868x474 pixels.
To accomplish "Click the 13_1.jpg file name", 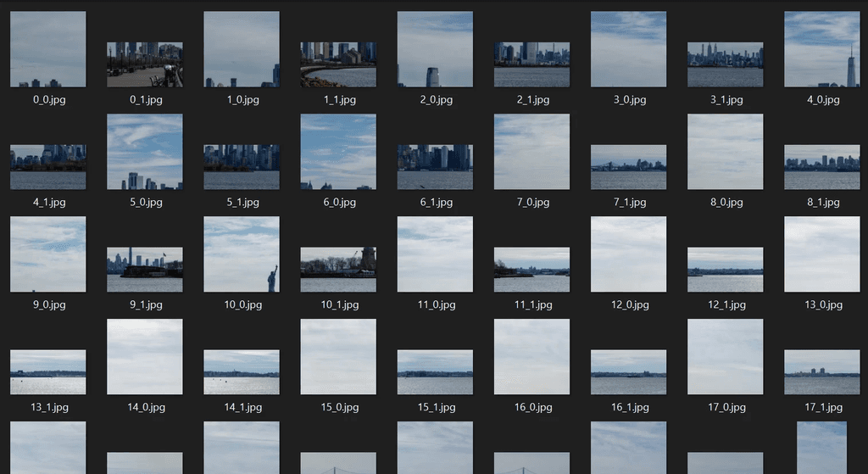I will (x=49, y=408).
